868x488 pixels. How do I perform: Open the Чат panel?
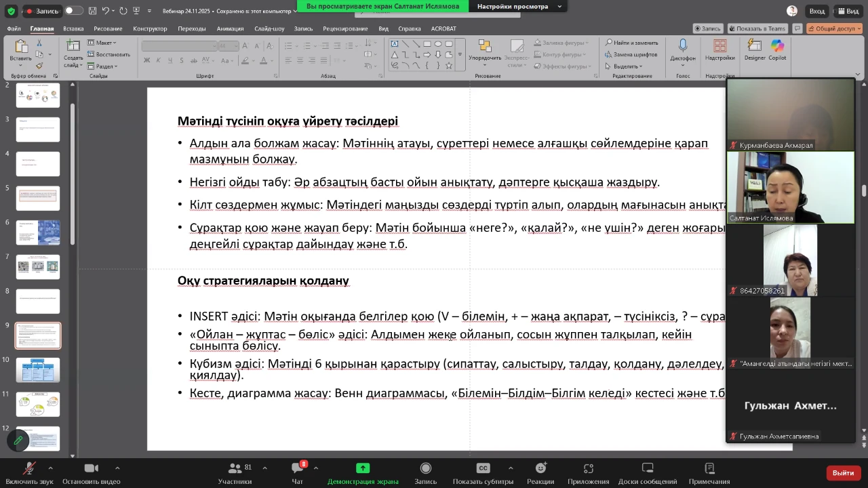297,469
